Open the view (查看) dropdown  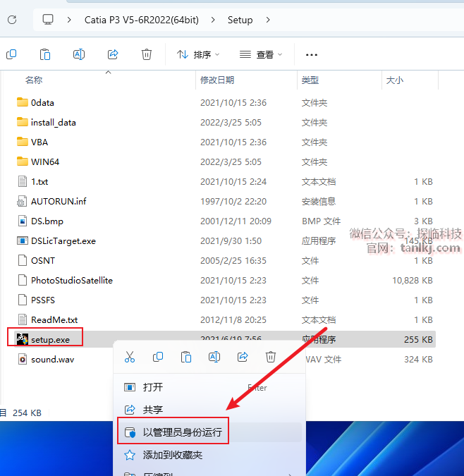[x=261, y=54]
